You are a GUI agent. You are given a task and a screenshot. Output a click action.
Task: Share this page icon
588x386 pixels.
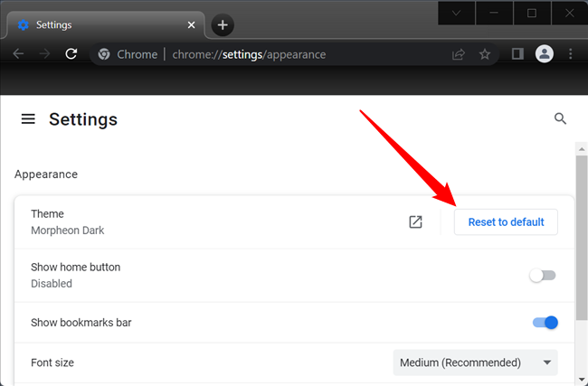459,54
